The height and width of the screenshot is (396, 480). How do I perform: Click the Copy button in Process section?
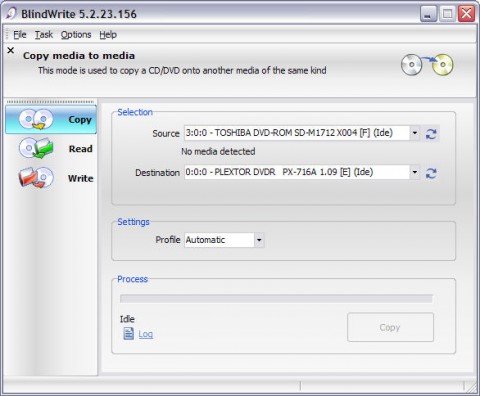(390, 327)
